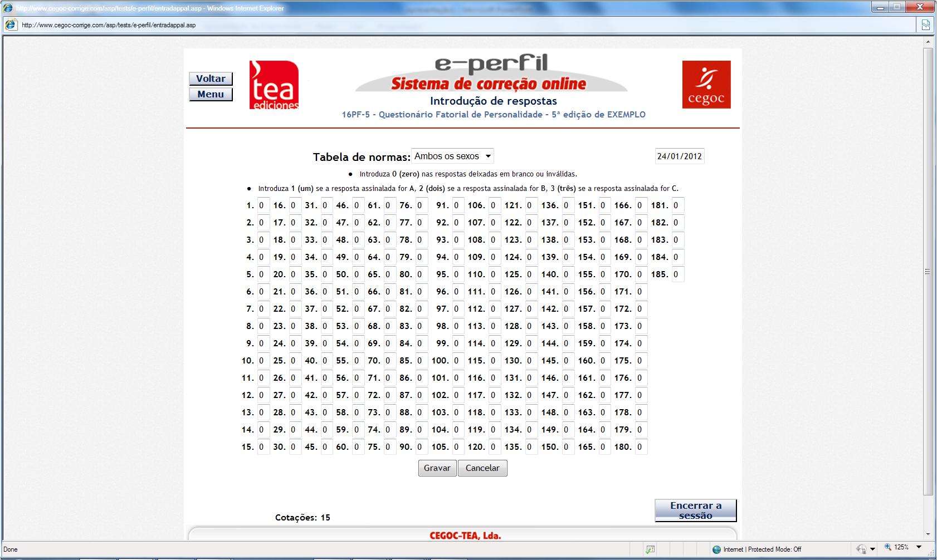Click the answer field for item 35
This screenshot has width=937, height=560.
327,274
